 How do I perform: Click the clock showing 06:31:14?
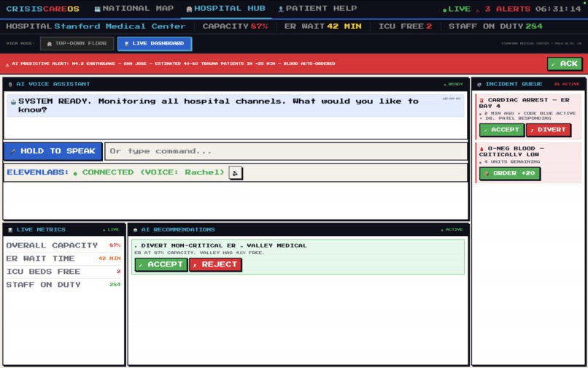point(558,9)
